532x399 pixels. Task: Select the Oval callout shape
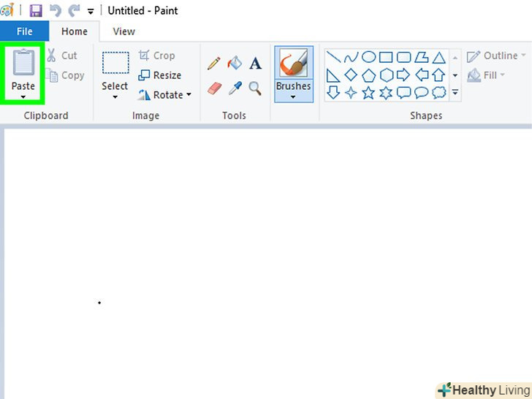(422, 92)
